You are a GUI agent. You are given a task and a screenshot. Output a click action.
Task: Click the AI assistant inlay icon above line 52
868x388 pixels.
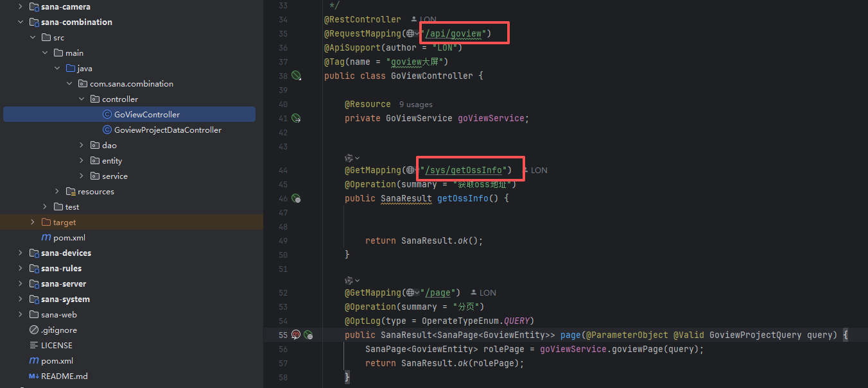coord(349,280)
